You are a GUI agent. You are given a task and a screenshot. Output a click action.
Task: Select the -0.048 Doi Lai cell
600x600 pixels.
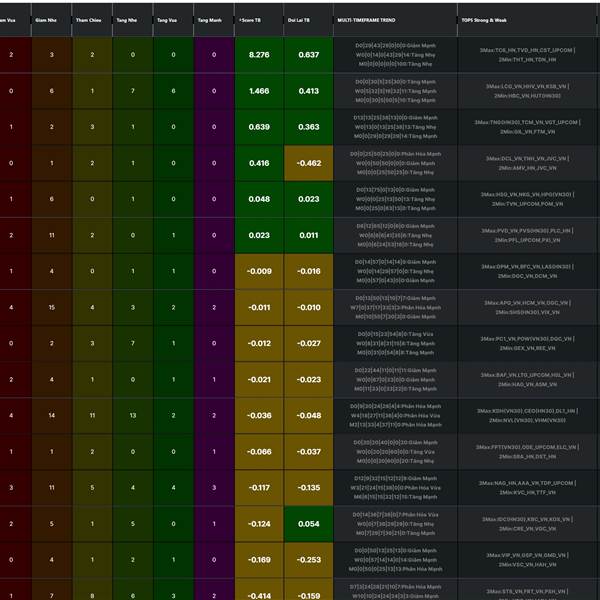click(308, 416)
